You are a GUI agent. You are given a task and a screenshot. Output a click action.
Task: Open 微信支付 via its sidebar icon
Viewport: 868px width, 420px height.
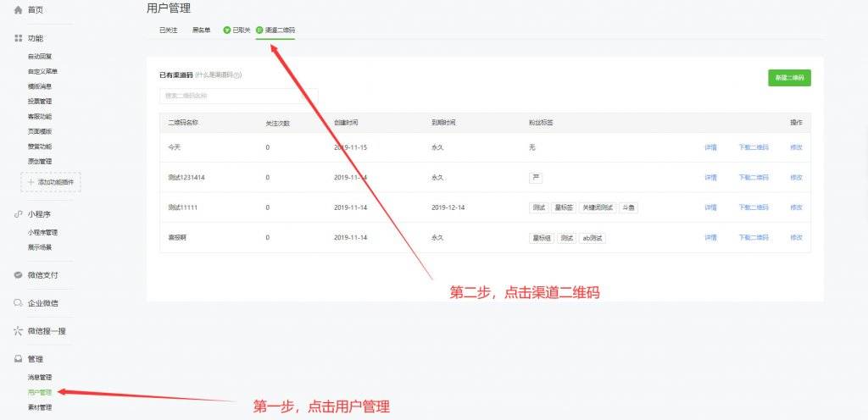[x=18, y=275]
